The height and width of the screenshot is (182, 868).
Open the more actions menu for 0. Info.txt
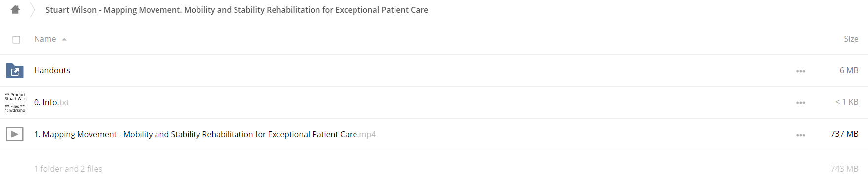(x=800, y=103)
